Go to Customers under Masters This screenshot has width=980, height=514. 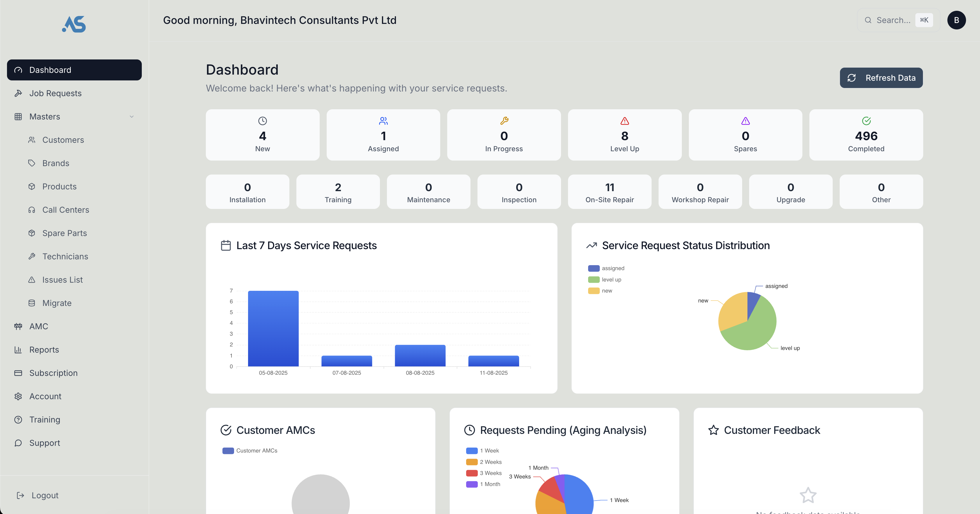point(81,140)
